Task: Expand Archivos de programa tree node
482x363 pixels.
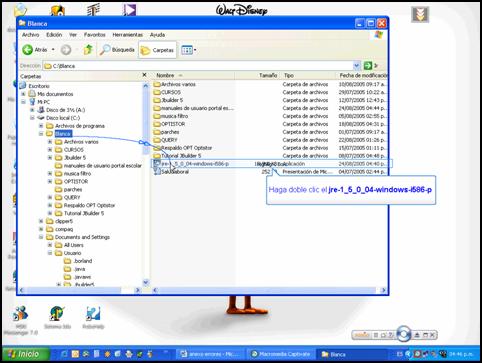Action: coord(41,126)
